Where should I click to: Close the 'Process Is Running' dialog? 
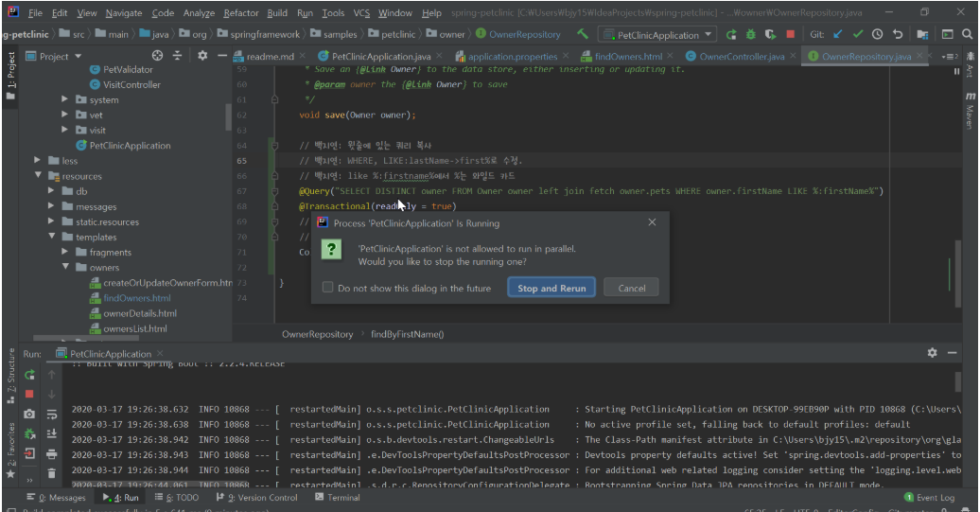pyautogui.click(x=652, y=222)
